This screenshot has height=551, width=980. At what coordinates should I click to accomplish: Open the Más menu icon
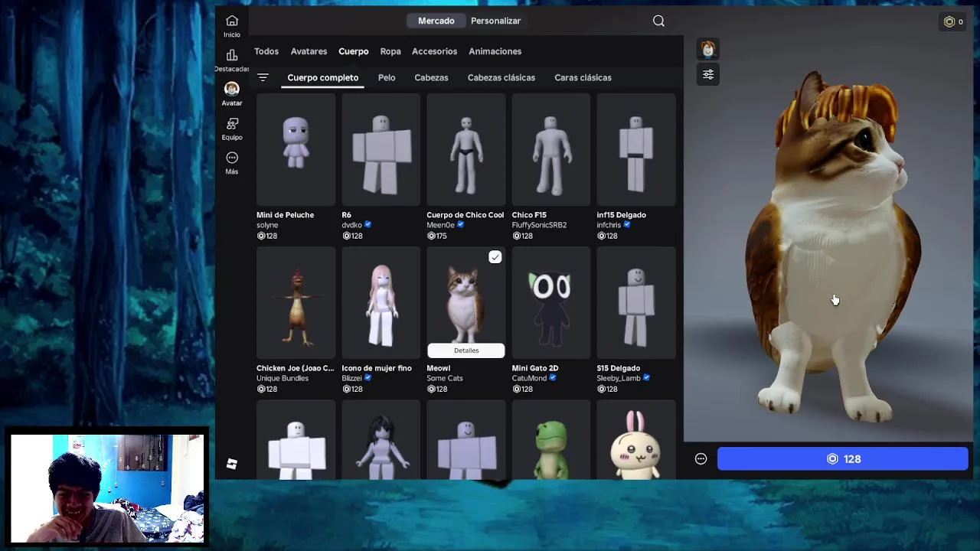[x=232, y=158]
